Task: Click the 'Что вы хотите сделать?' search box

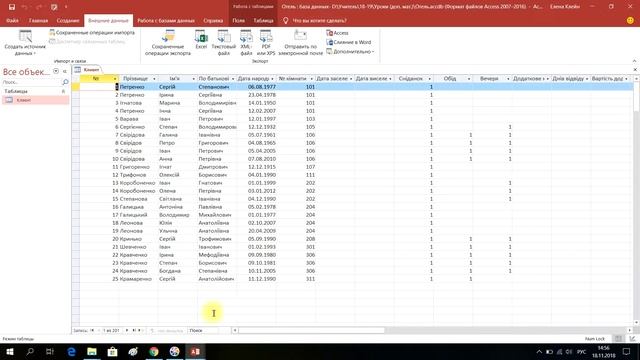Action: tap(319, 20)
